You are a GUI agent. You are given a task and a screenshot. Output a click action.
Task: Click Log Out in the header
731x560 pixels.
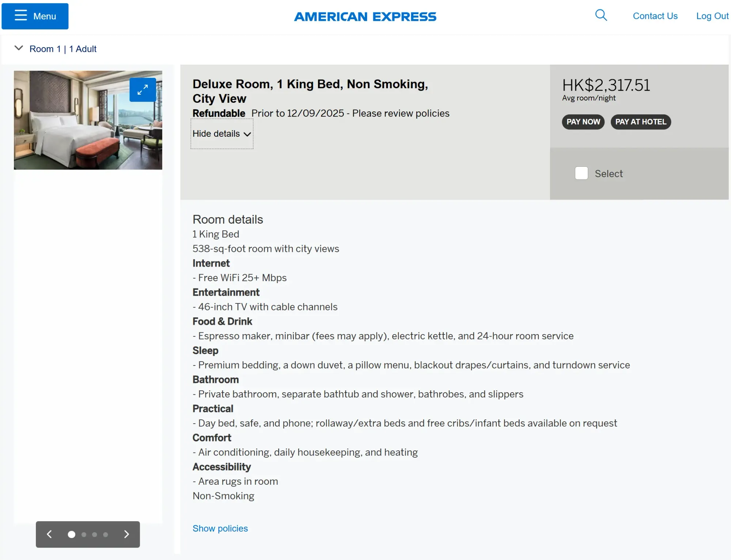point(712,16)
